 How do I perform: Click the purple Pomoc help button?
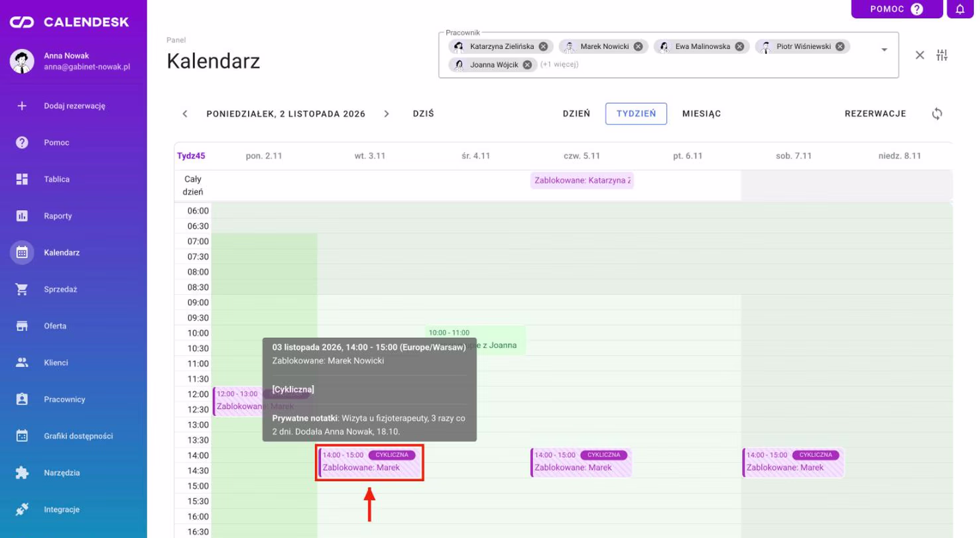pyautogui.click(x=896, y=9)
